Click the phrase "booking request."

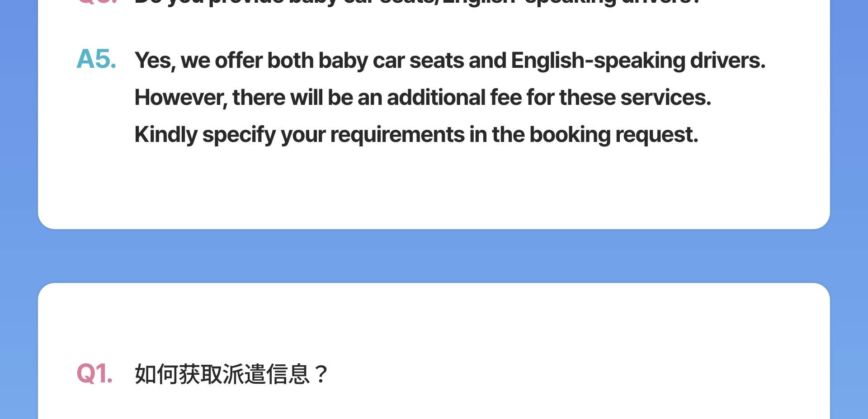[x=613, y=135]
